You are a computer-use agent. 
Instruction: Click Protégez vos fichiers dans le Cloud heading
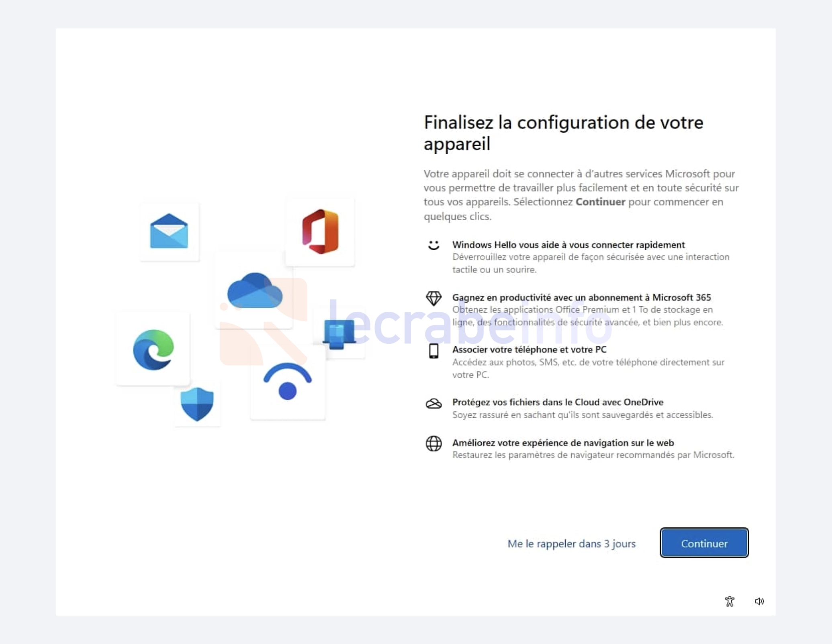(558, 402)
